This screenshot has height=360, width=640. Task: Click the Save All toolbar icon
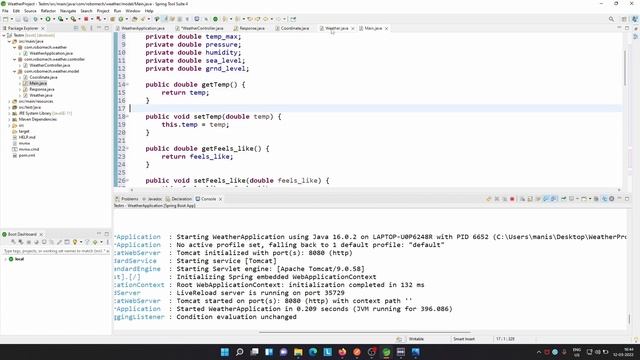click(26, 19)
